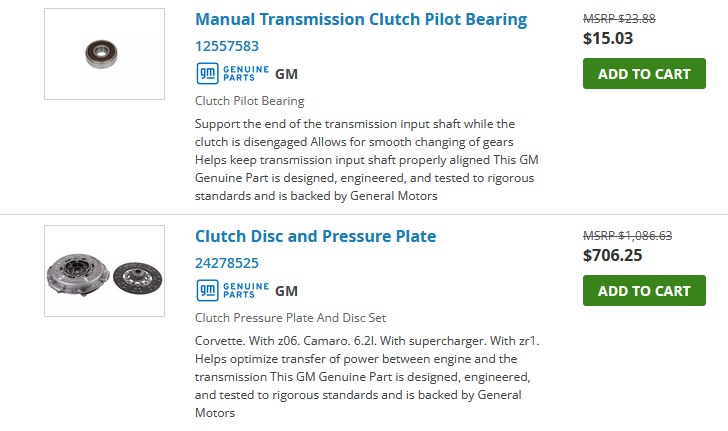The height and width of the screenshot is (431, 728).
Task: Click GM brand name beside the pilot bearing logo
Action: pyautogui.click(x=286, y=73)
